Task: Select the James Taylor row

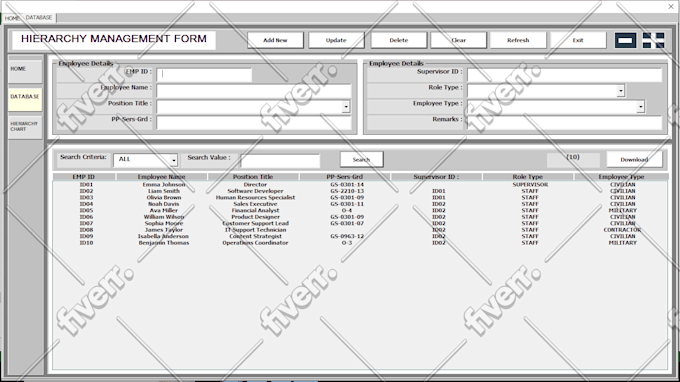Action: pos(360,230)
